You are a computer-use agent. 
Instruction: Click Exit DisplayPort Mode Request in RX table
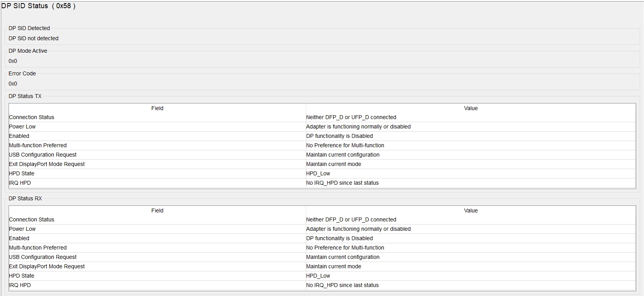[x=47, y=266]
